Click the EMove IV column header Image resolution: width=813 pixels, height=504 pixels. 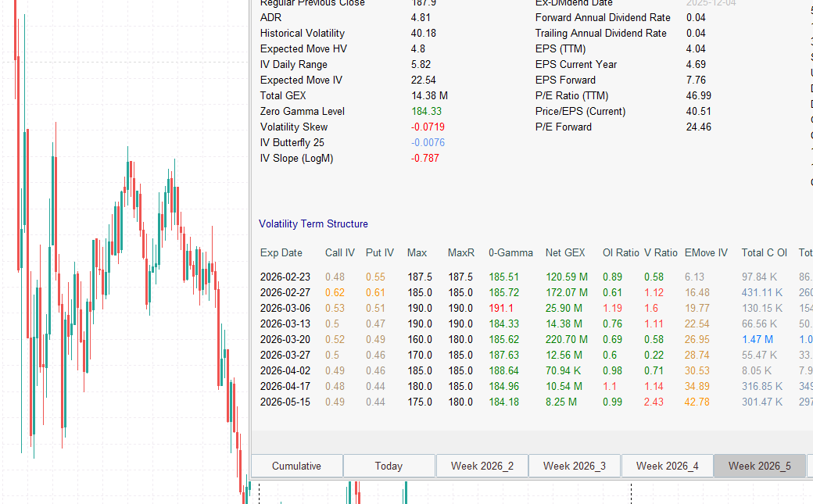click(706, 252)
